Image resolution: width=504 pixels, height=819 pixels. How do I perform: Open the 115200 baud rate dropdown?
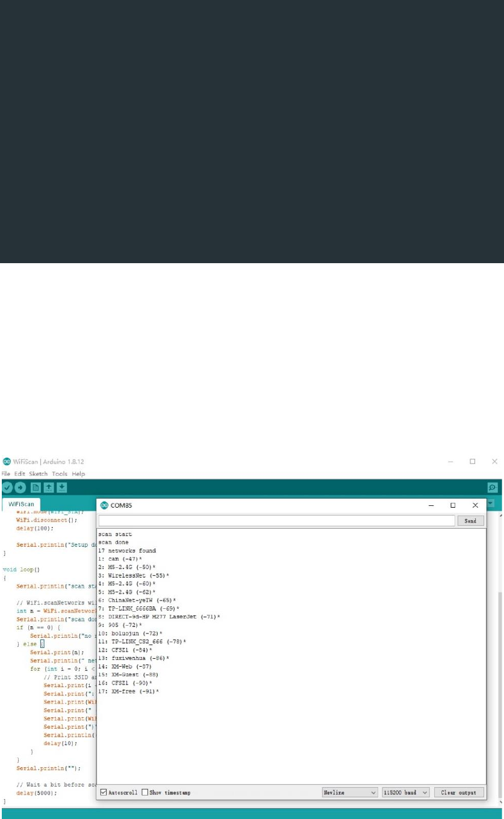coord(406,793)
